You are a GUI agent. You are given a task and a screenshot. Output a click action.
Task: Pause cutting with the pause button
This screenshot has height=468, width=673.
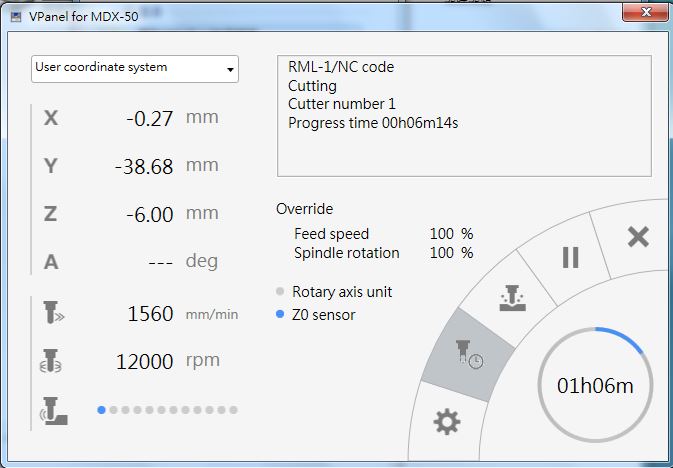point(570,258)
